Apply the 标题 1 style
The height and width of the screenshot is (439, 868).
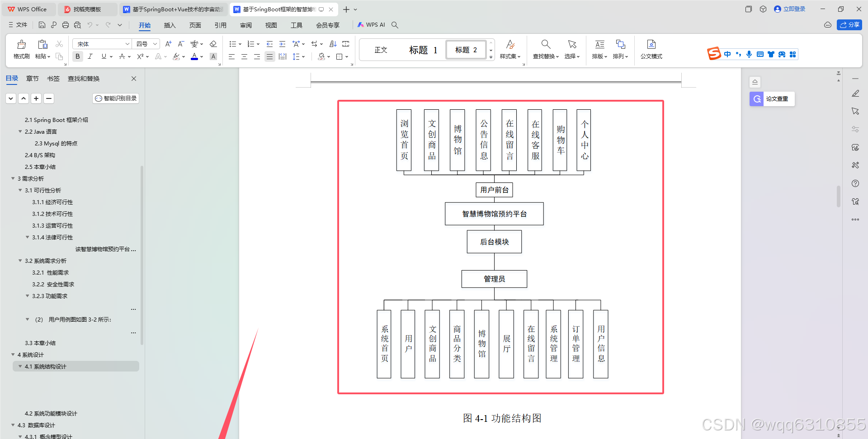point(423,50)
